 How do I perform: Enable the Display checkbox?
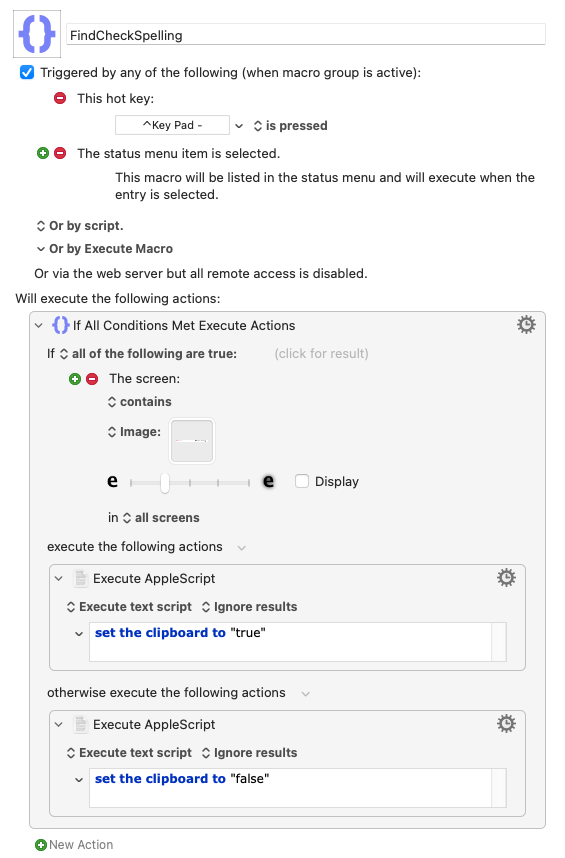pos(301,481)
